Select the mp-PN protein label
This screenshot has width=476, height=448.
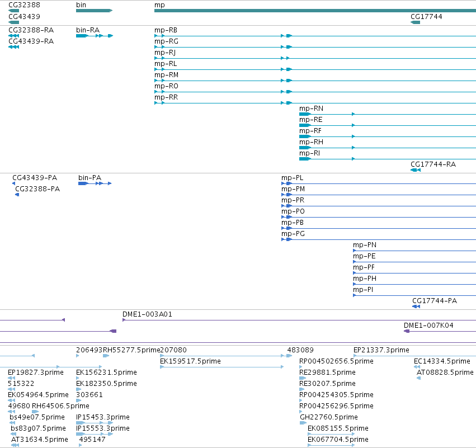tap(365, 245)
